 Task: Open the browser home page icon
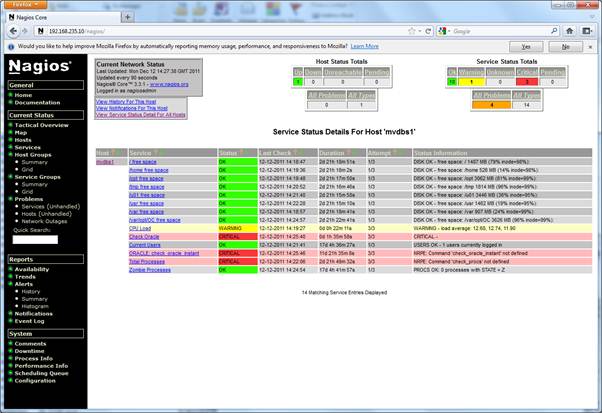coord(569,31)
